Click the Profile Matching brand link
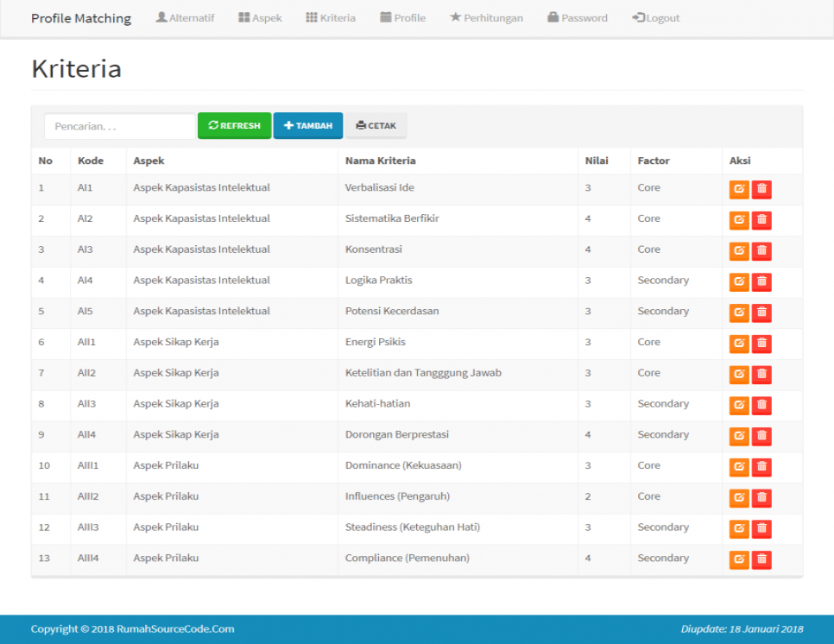 click(81, 18)
